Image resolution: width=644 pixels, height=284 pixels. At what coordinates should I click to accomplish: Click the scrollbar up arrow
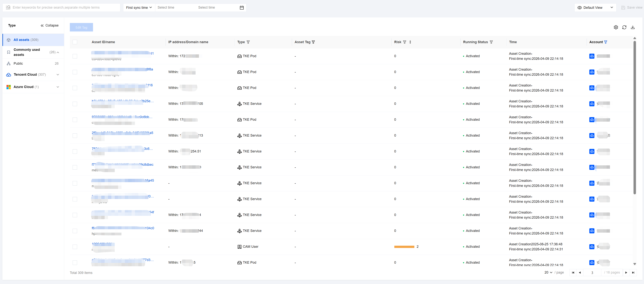[x=634, y=38]
